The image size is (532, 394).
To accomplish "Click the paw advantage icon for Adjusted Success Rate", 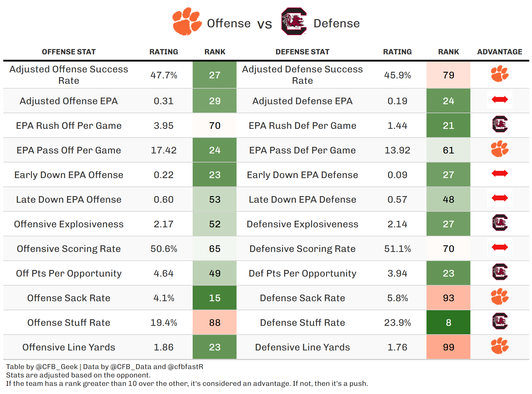I will pos(500,74).
